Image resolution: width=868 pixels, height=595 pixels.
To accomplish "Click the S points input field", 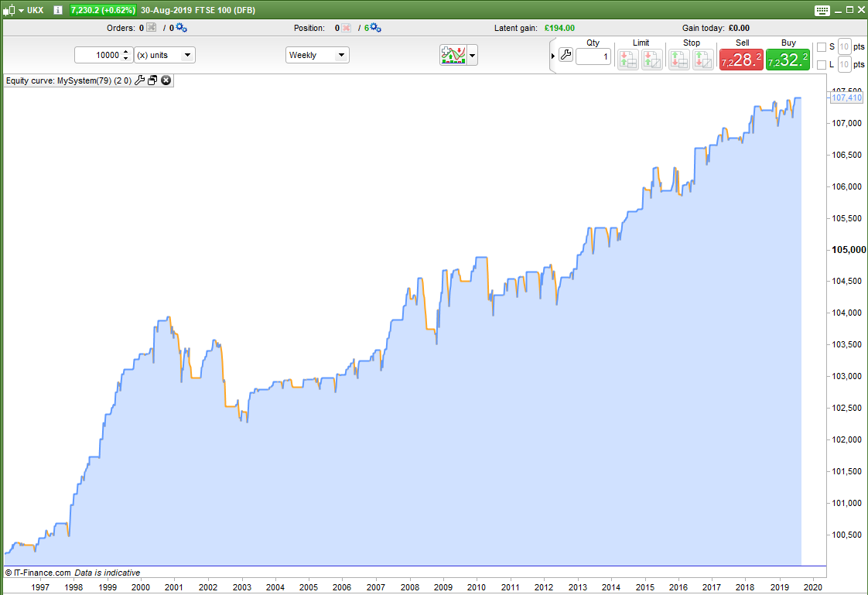I will coord(844,47).
